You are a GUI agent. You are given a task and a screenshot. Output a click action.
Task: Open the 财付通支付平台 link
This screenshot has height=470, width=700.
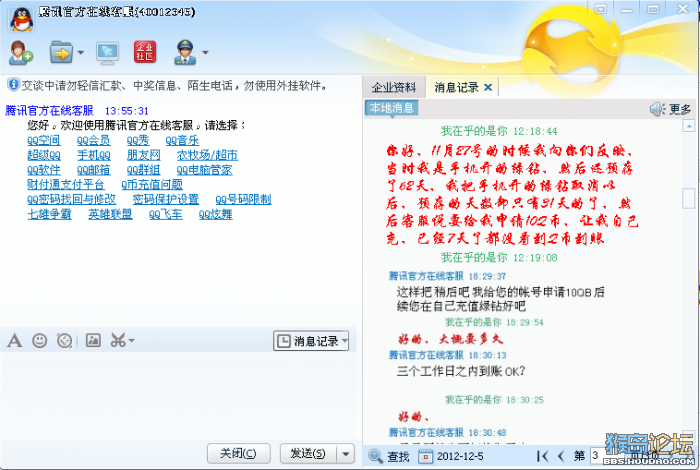66,184
